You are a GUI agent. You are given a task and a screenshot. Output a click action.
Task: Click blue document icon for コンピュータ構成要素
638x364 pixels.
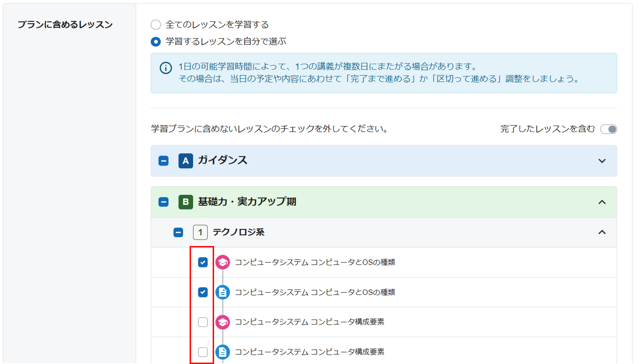tap(222, 352)
